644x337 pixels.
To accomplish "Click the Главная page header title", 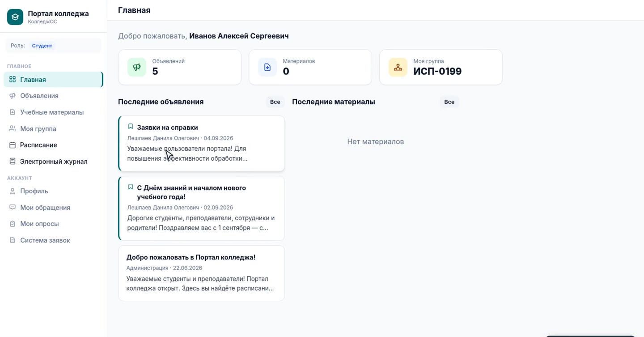I will click(134, 10).
